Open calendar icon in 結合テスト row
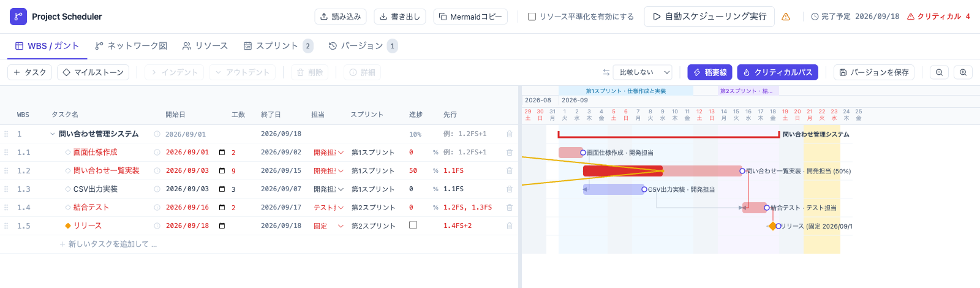 coord(222,208)
